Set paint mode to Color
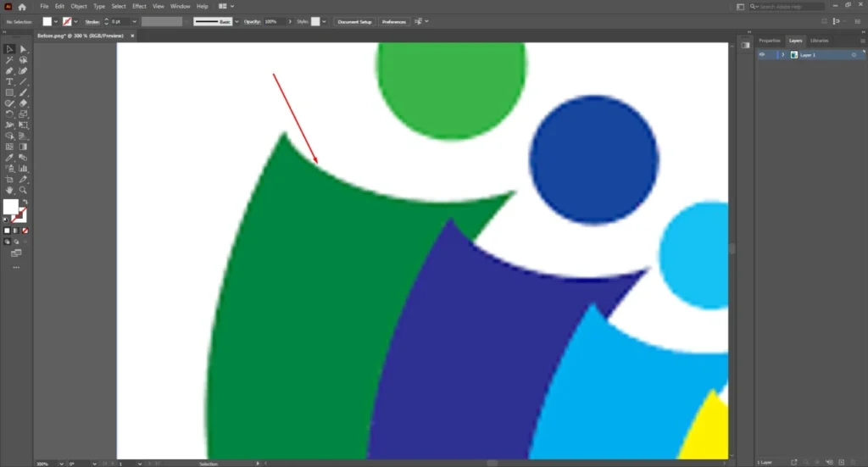The height and width of the screenshot is (467, 868). (7, 231)
